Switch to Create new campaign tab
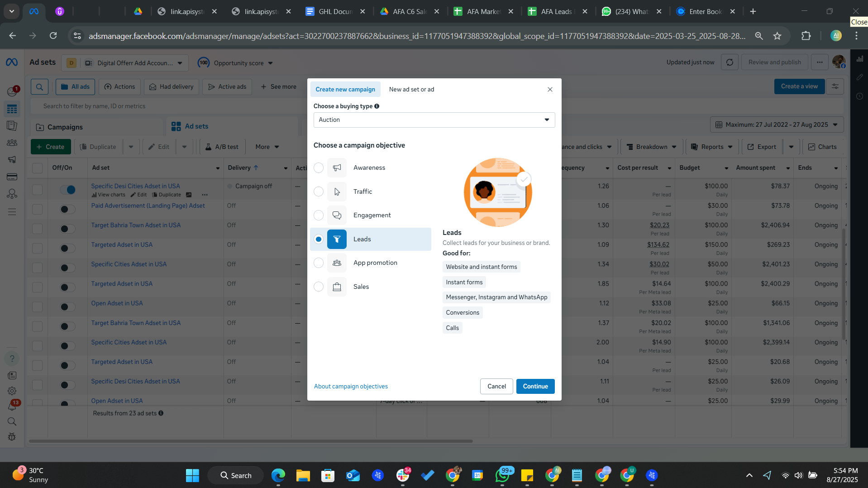This screenshot has width=868, height=488. tap(345, 89)
